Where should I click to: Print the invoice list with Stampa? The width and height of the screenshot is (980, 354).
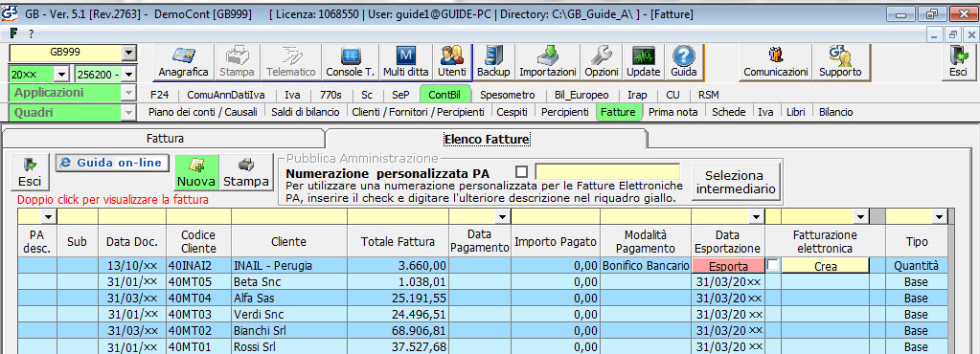246,172
